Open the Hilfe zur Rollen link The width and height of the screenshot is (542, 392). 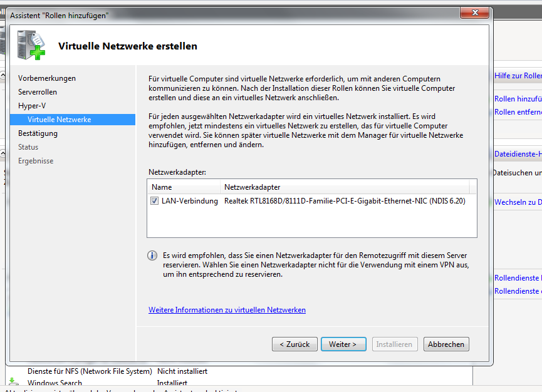[518, 76]
